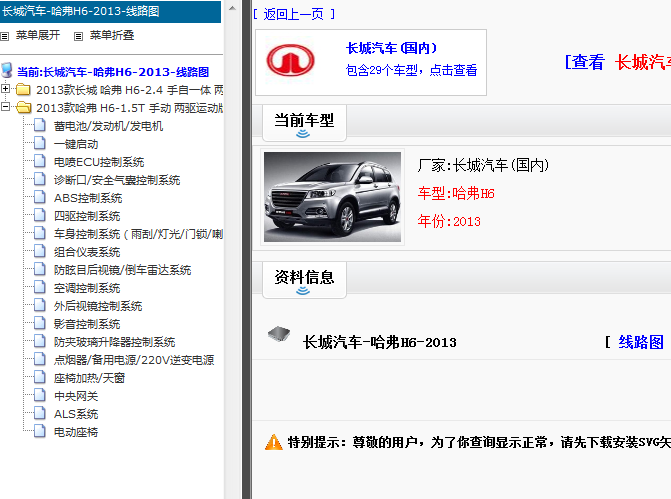Screen dimensions: 671x499
Task: Open ABS控制系统 tree item
Action: 88,198
